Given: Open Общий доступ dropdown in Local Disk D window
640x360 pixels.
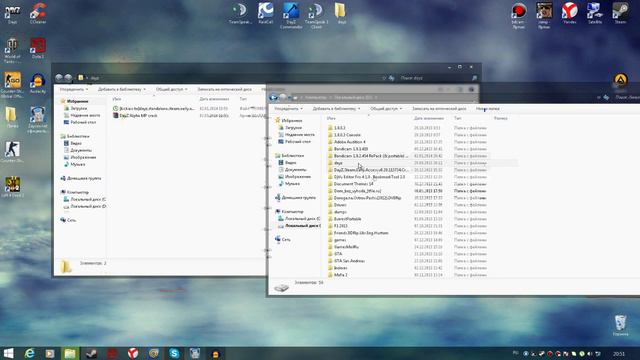Looking at the screenshot, I should pos(386,109).
